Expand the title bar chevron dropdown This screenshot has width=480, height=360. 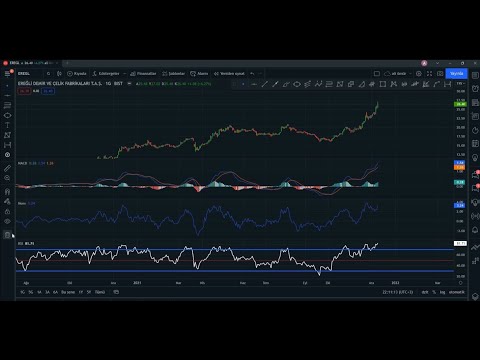[437, 63]
